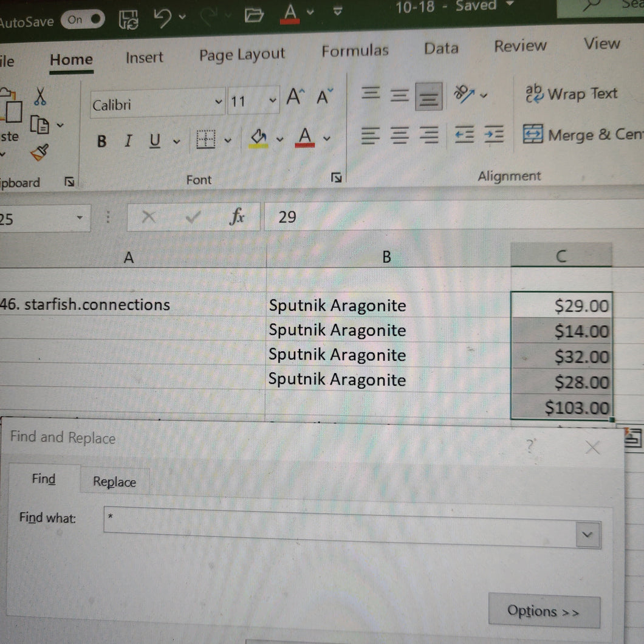Open Find what history dropdown
This screenshot has width=644, height=644.
coord(587,534)
